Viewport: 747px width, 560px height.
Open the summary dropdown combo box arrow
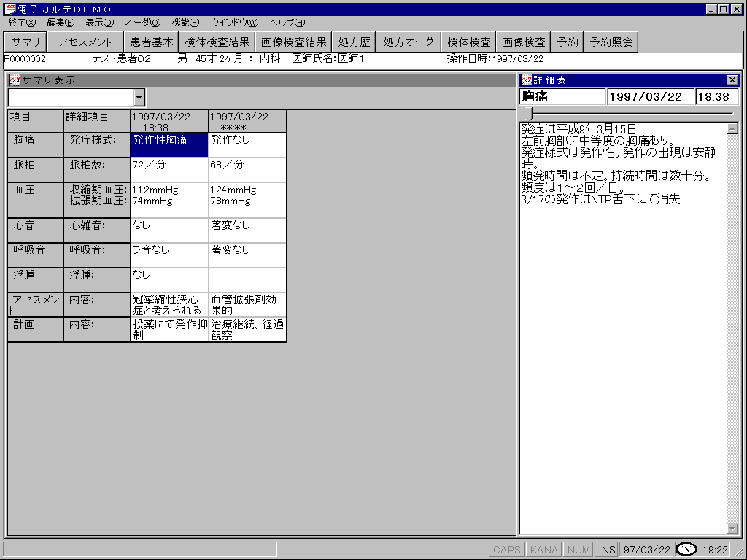click(139, 98)
